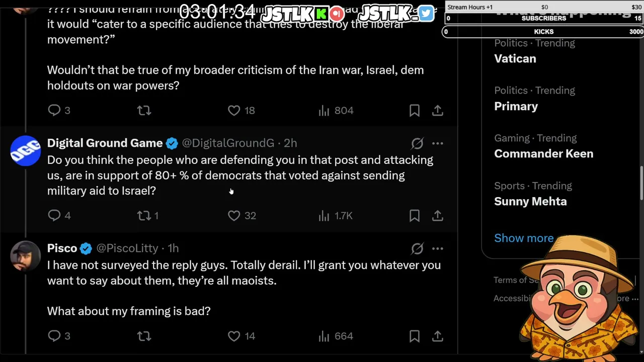The image size is (644, 362).
Task: Share Digital Ground Game's post
Action: tap(438, 216)
